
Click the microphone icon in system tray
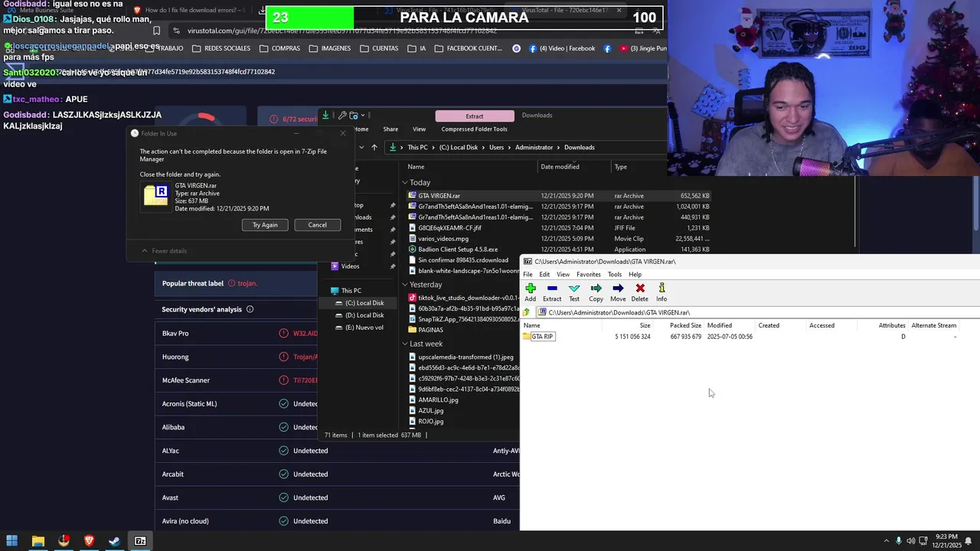pos(899,541)
